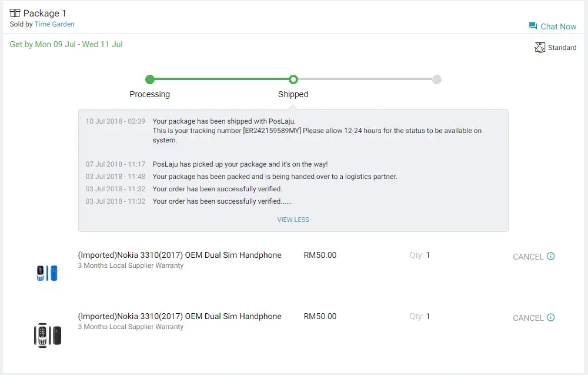Click the packed and handed over entry

(275, 177)
